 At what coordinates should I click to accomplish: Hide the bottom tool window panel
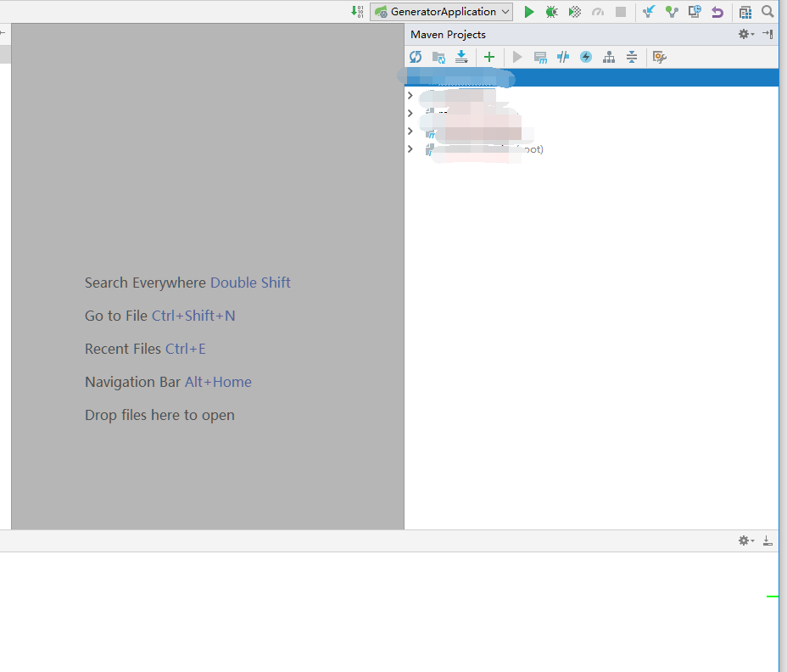[x=767, y=540]
